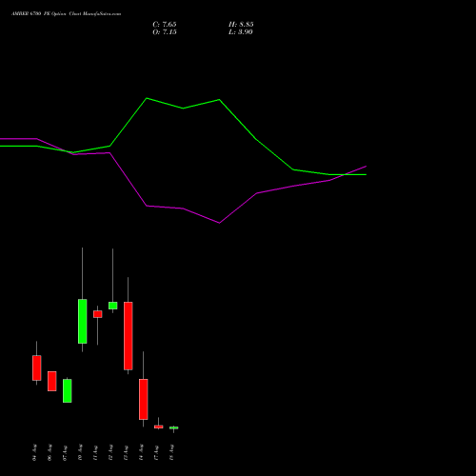
Task: Select the high value 'H: 8.85'
Action: pos(241,25)
